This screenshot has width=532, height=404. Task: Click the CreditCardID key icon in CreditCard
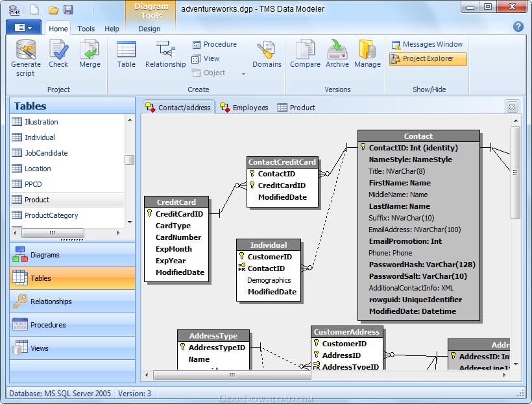click(150, 213)
